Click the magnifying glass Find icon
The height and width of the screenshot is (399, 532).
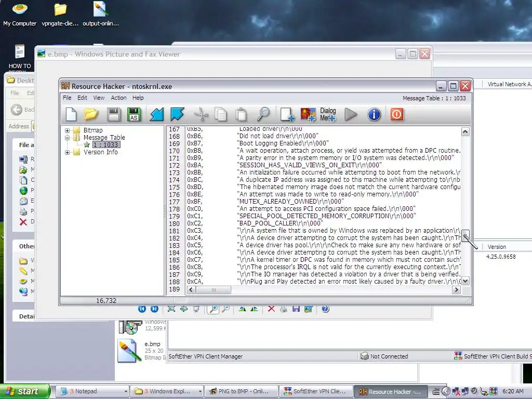263,114
